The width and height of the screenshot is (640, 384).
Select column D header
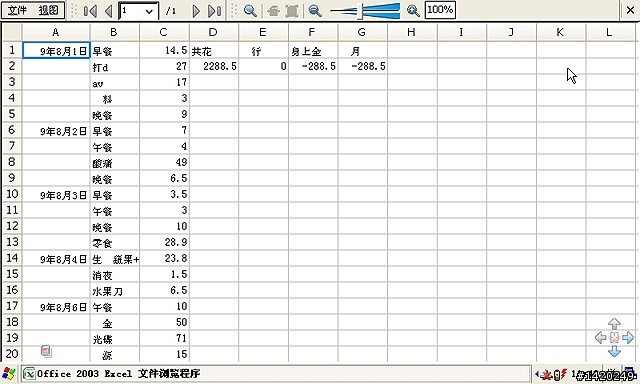tap(213, 32)
